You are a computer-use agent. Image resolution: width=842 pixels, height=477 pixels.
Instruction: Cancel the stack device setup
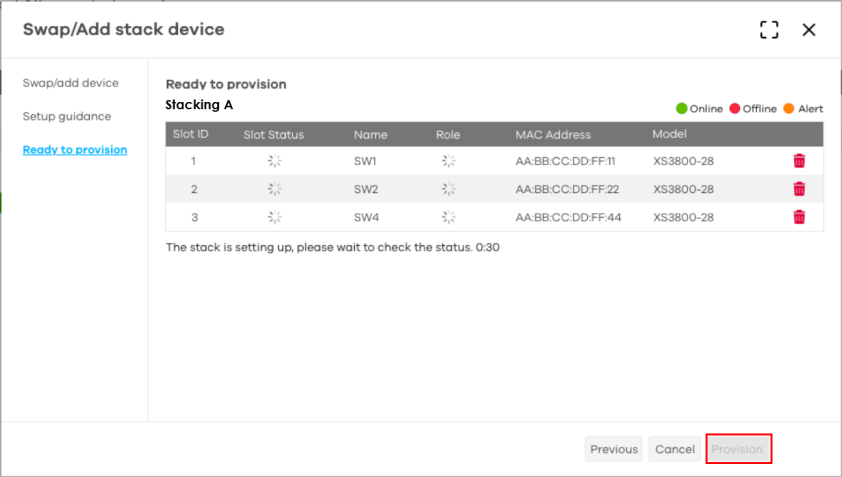(675, 449)
